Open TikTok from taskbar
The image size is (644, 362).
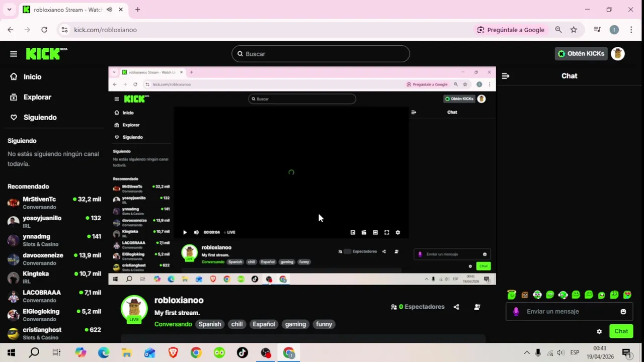[x=243, y=353]
